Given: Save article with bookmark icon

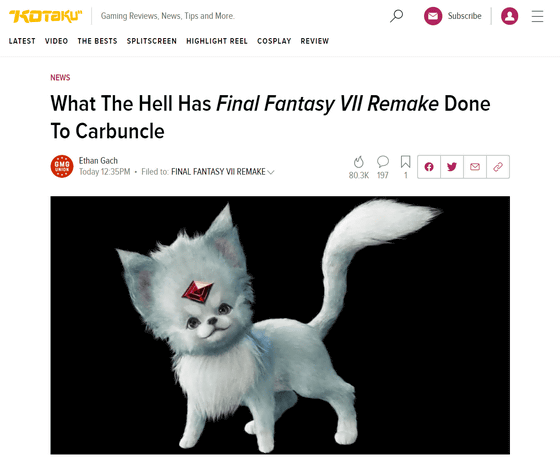Looking at the screenshot, I should click(405, 161).
